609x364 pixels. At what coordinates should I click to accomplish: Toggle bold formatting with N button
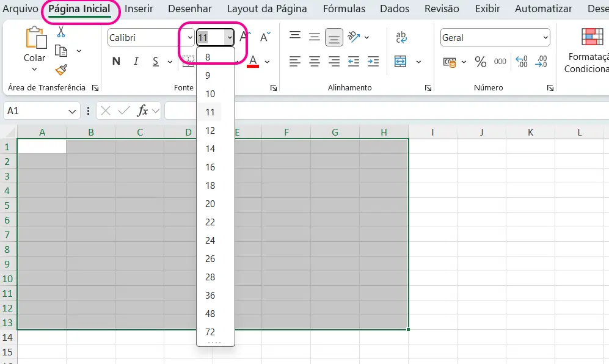click(116, 61)
